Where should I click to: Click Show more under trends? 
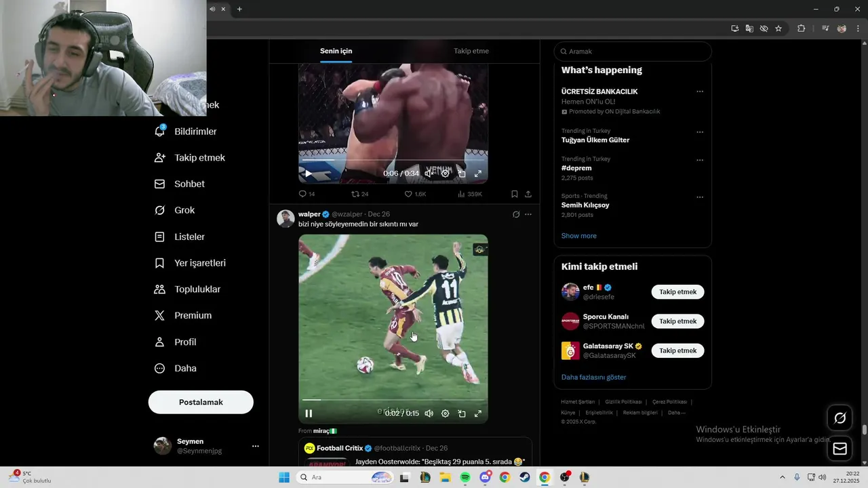[579, 236]
